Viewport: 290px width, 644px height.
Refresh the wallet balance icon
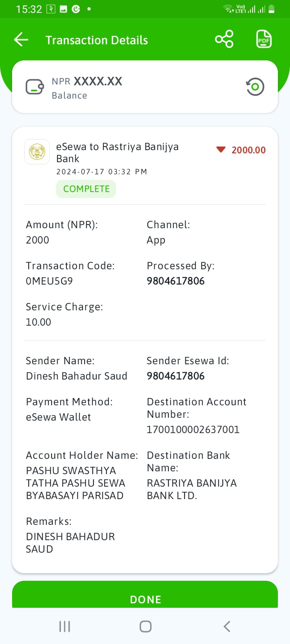[255, 87]
